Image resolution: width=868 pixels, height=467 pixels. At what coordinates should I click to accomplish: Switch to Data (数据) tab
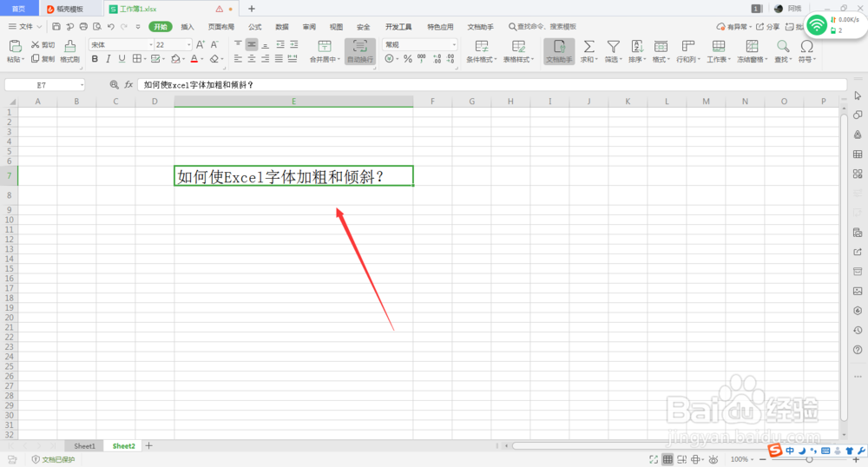pyautogui.click(x=282, y=27)
